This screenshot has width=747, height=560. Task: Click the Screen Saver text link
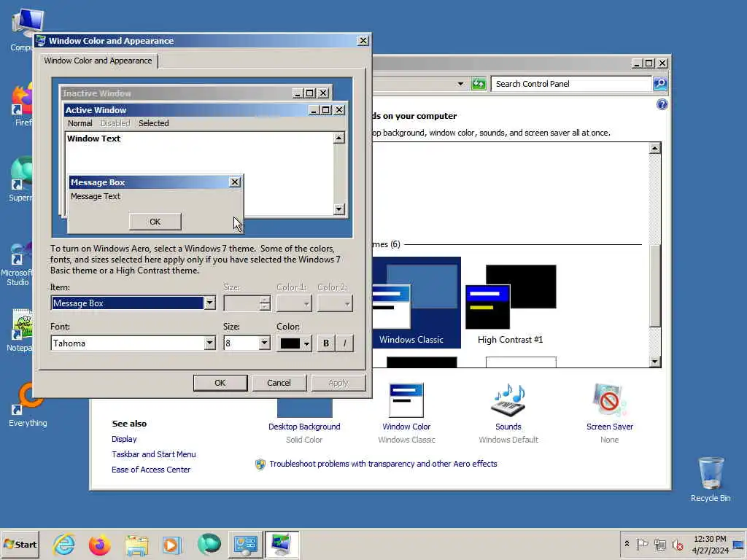click(x=610, y=427)
